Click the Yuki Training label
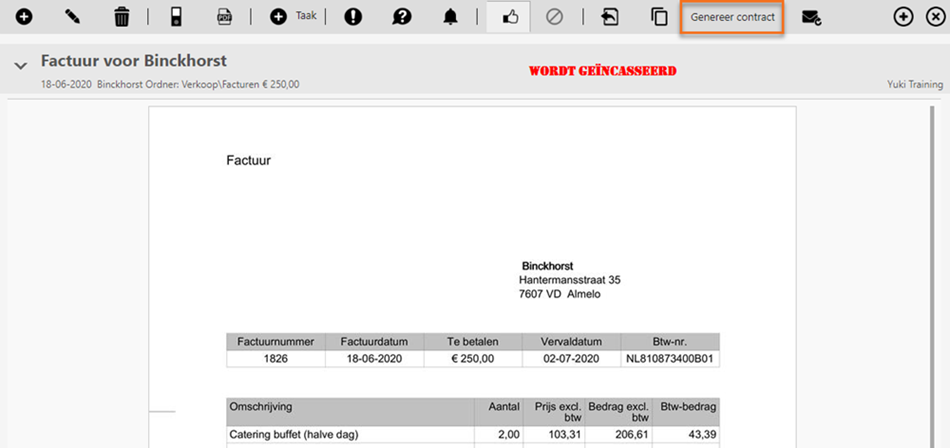This screenshot has height=448, width=950. [915, 84]
